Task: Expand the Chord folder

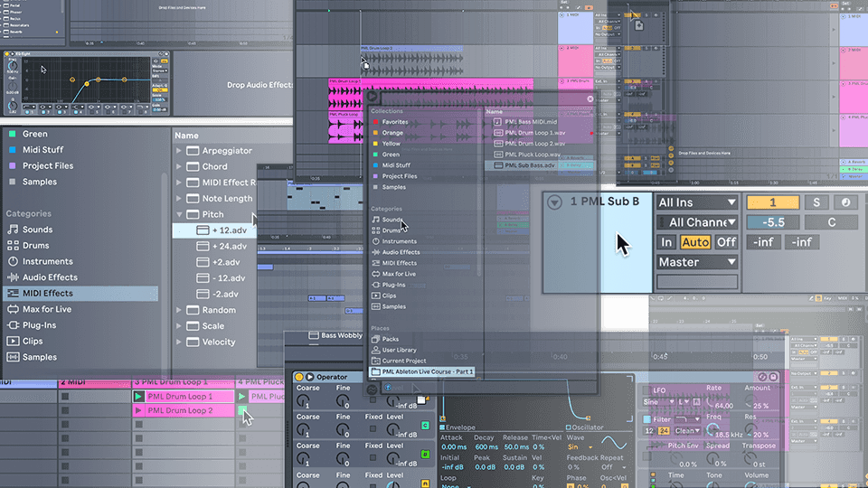Action: [179, 166]
